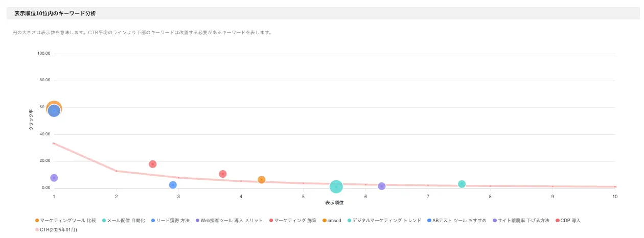This screenshot has width=644, height=238.
Task: Hide the リード獲得 方法 legend series
Action: point(170,221)
